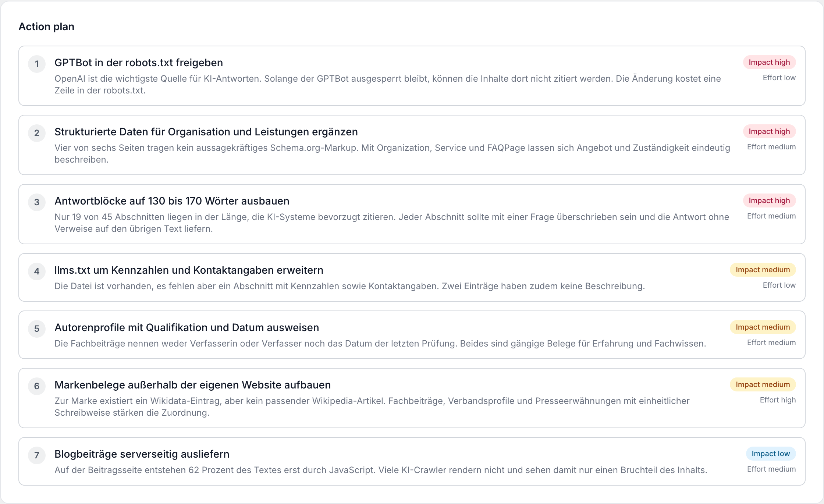The width and height of the screenshot is (824, 504).
Task: Select step number 5 badge
Action: (x=37, y=329)
